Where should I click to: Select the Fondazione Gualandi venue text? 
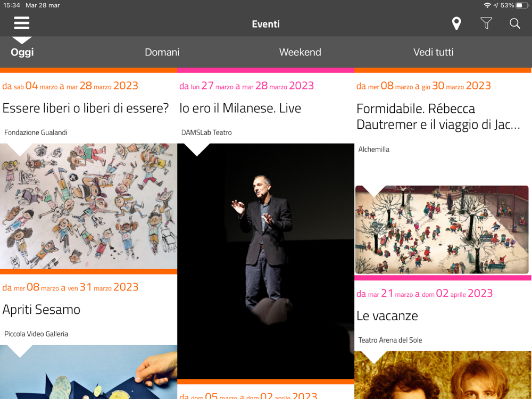[36, 132]
